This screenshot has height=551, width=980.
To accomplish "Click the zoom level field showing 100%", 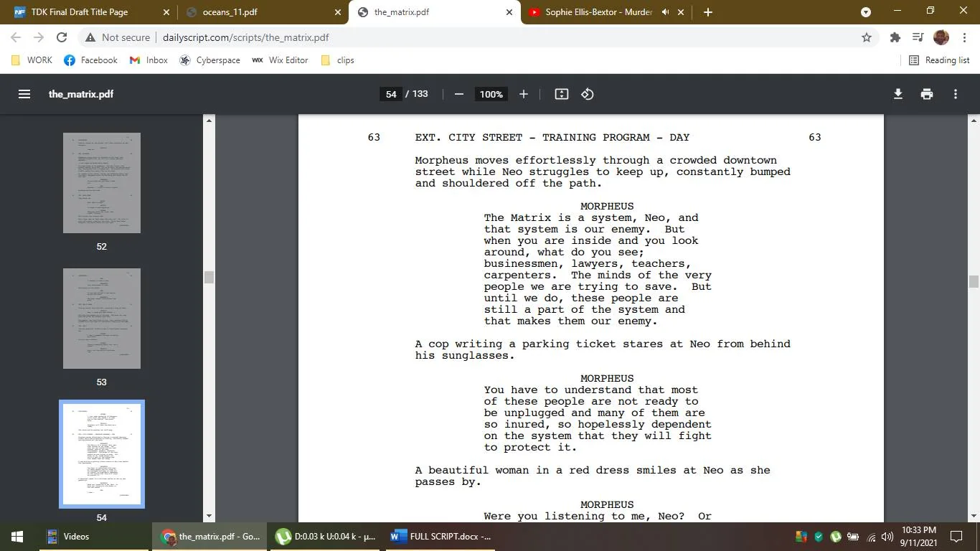I will click(x=491, y=94).
